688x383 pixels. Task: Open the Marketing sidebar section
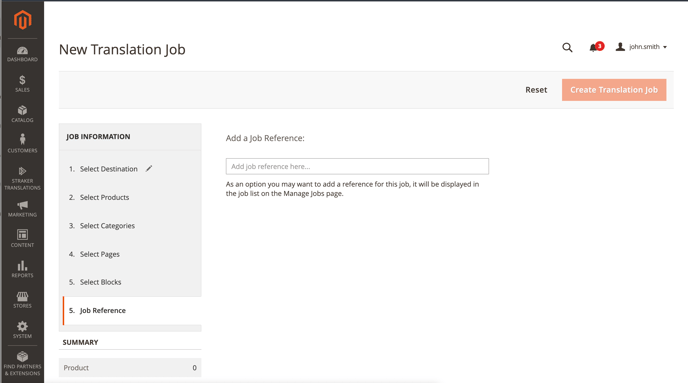point(22,209)
